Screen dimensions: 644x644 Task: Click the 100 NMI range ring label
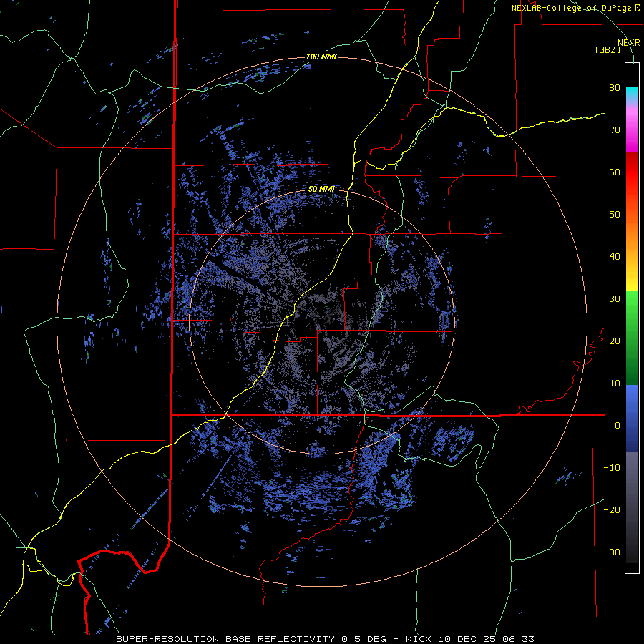click(x=321, y=57)
